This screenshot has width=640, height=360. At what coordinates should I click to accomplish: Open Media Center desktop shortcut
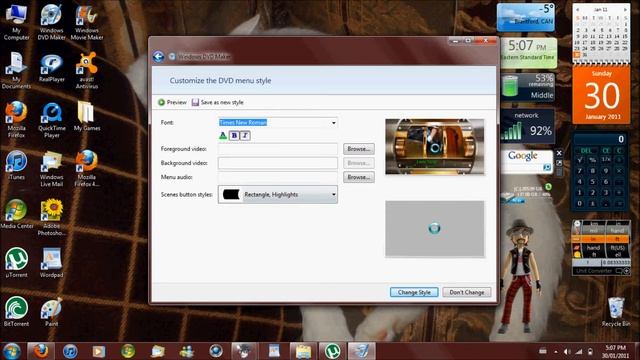click(16, 214)
